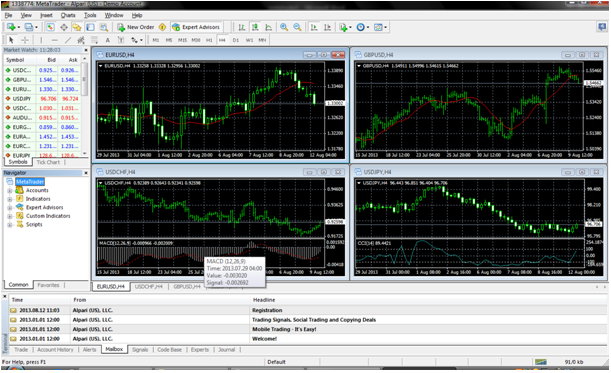The width and height of the screenshot is (611, 373).
Task: Toggle chart auto scroll
Action: pos(314,27)
